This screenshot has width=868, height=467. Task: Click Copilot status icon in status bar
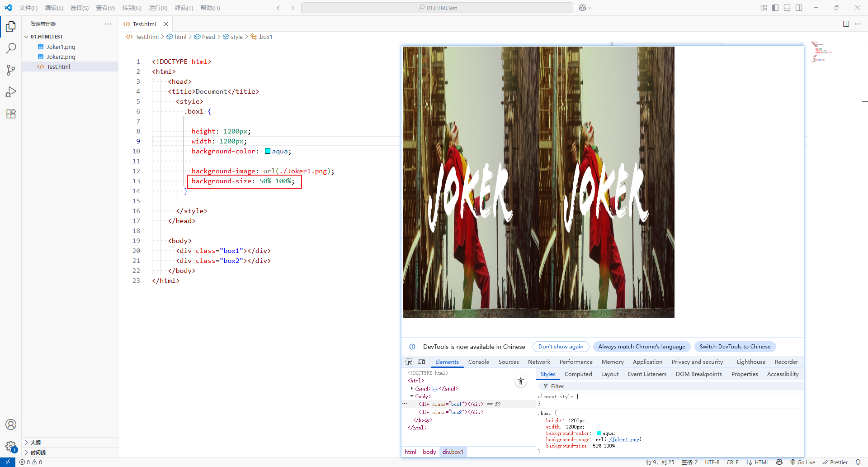click(779, 462)
